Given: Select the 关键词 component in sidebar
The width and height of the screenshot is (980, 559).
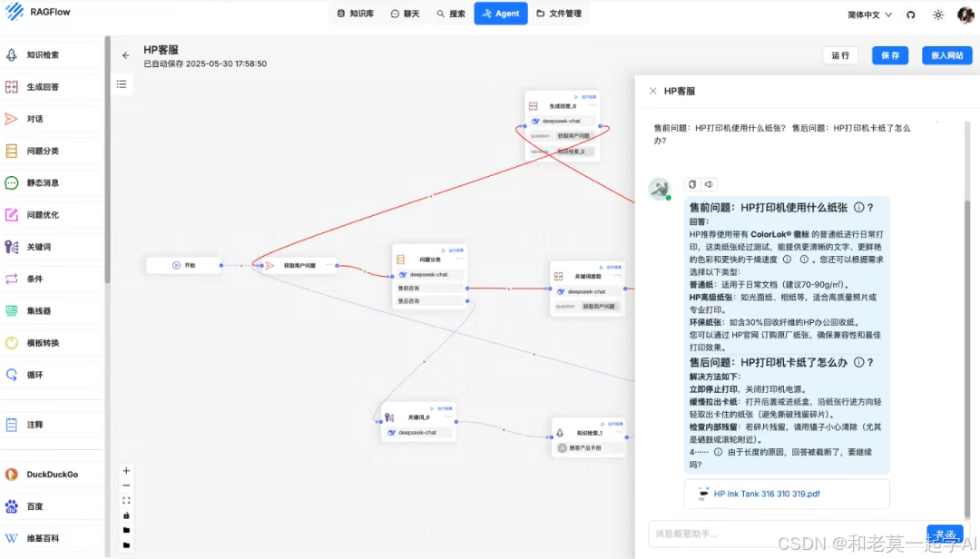Looking at the screenshot, I should [x=51, y=247].
